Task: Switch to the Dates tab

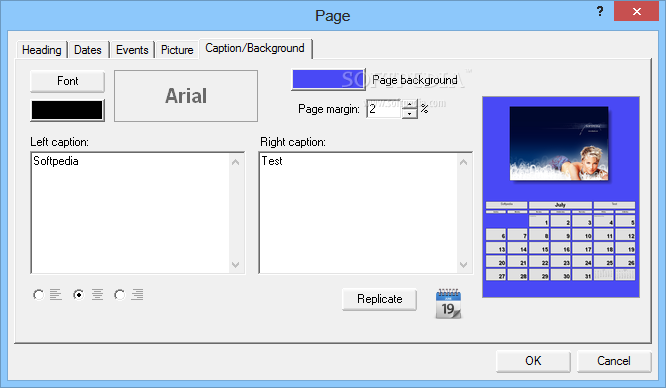Action: pyautogui.click(x=88, y=50)
